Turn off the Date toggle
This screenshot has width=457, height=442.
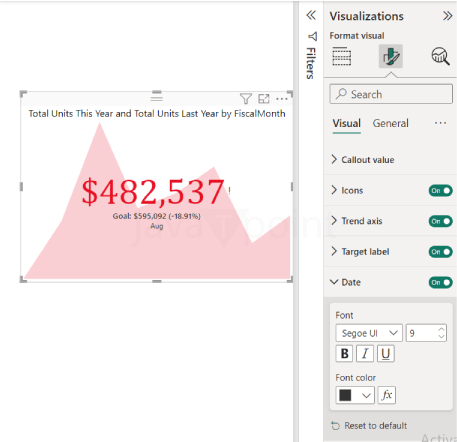440,282
